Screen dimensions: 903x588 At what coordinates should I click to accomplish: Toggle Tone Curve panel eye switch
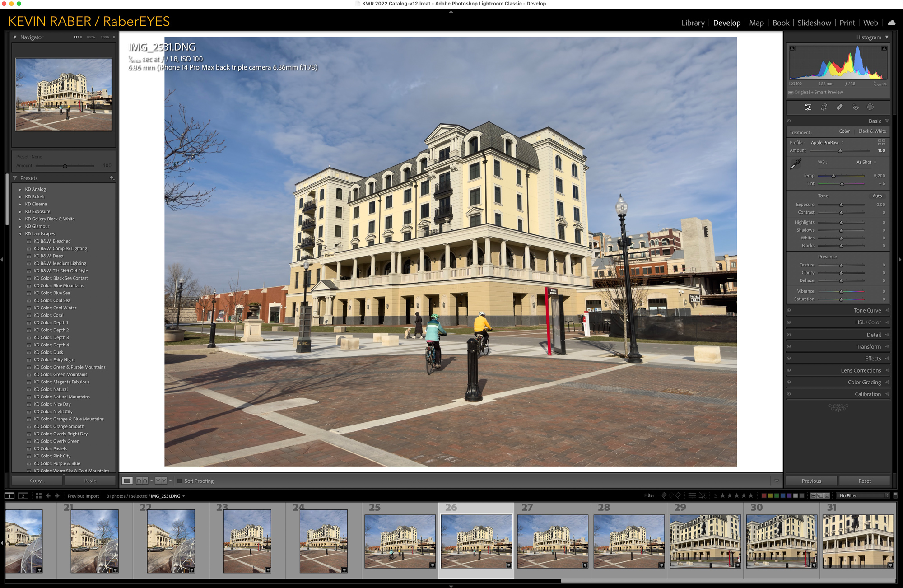tap(789, 310)
